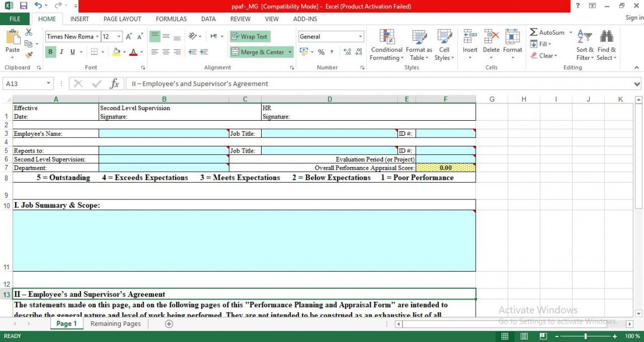Increase font size with the large A icon
Screen dimensions: 644x342
[x=129, y=36]
